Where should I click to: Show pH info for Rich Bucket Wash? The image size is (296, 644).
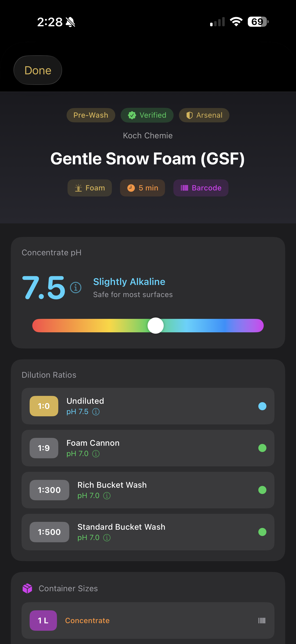(107, 496)
